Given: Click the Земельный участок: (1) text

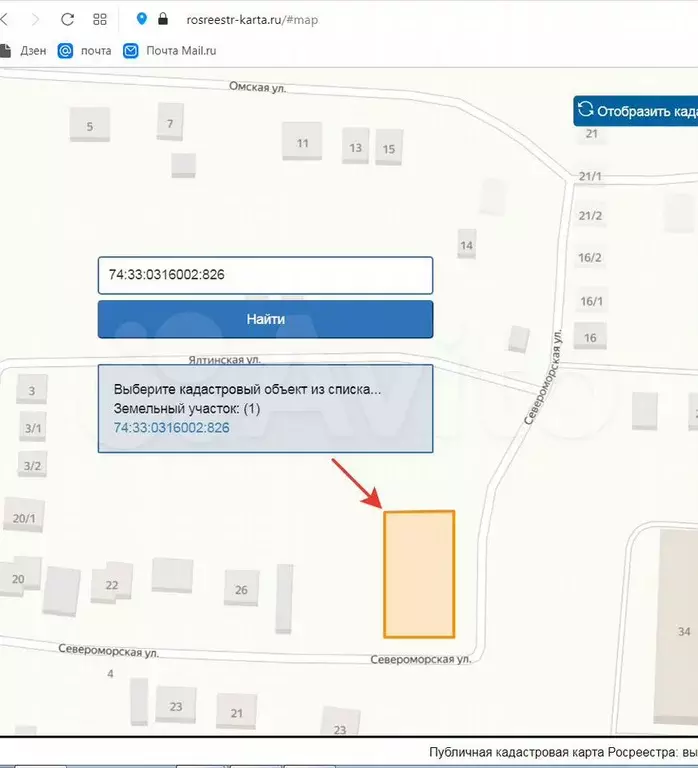Looking at the screenshot, I should coord(187,408).
